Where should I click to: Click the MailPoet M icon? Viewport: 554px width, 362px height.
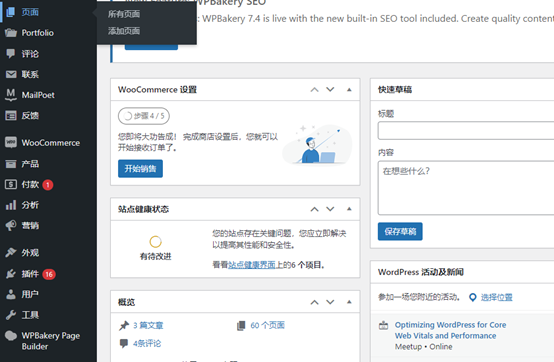click(x=11, y=95)
